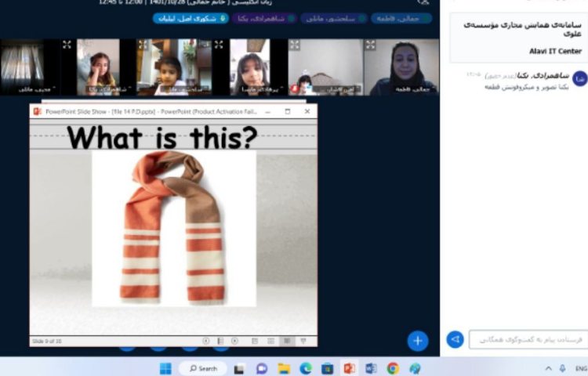Click the PowerPoint Slide Show window title text

[x=151, y=111]
